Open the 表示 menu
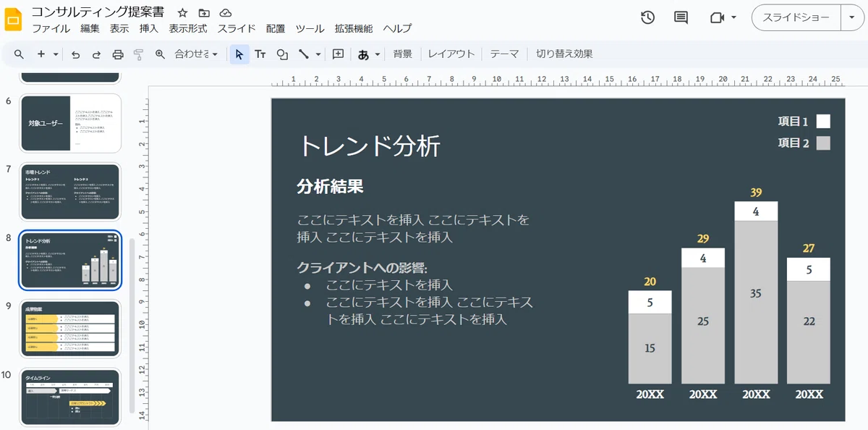 119,29
